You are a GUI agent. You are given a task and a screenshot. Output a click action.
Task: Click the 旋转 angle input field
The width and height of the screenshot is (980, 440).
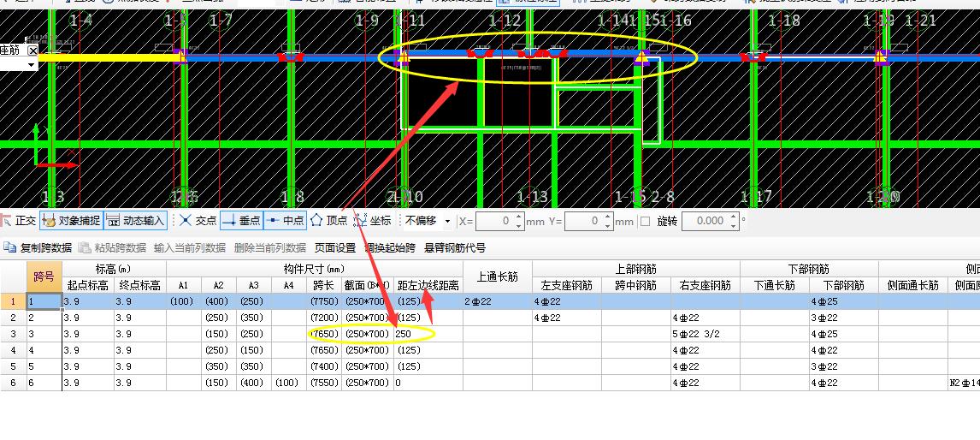pyautogui.click(x=705, y=221)
